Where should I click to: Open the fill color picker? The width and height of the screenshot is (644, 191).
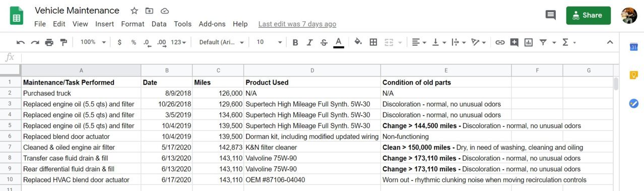pos(358,42)
